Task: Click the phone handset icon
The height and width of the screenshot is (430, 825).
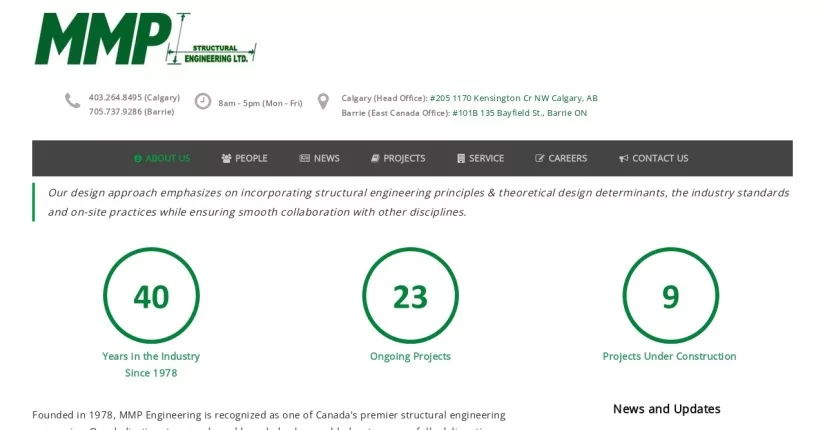Action: (72, 101)
